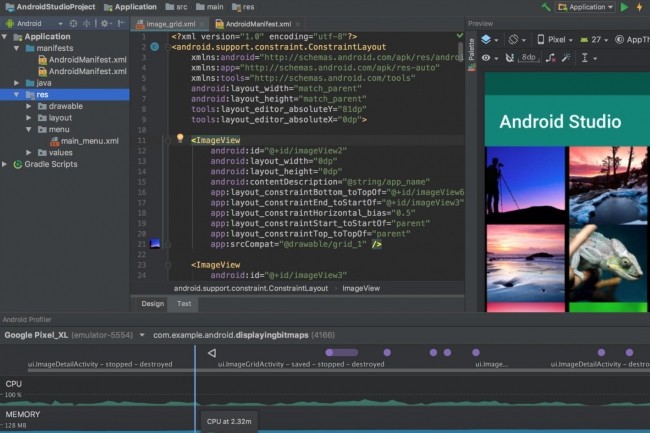Select the res folder in project tree
The image size is (650, 433).
pos(65,94)
